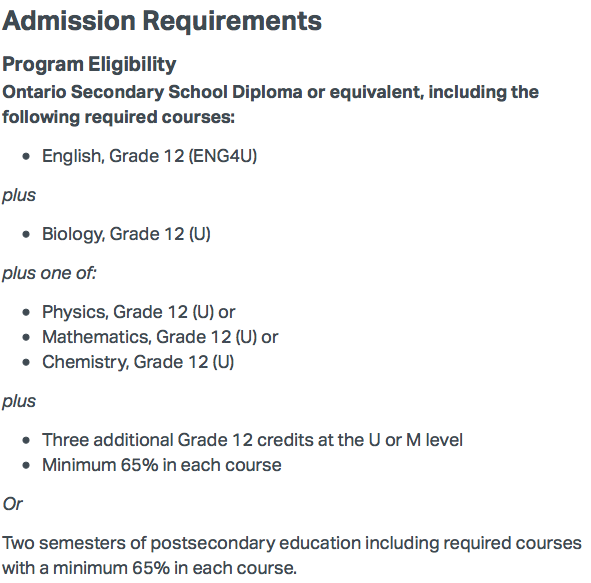591x583 pixels.
Task: Click the Mathematics, Grade 12 (U) item
Action: click(160, 337)
